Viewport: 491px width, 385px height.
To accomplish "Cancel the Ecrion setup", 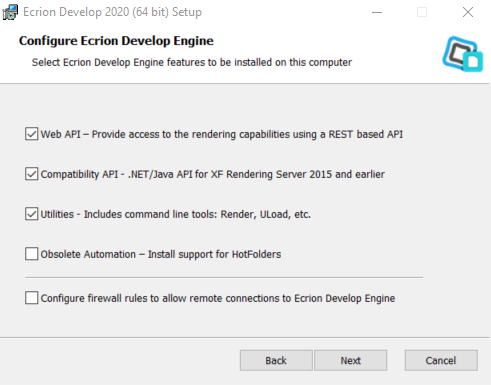I will click(x=441, y=360).
